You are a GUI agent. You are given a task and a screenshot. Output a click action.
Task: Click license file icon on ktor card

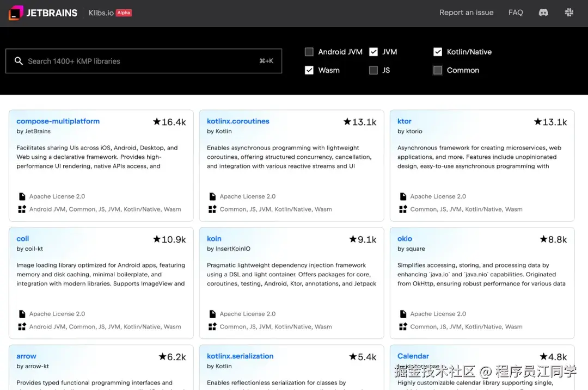tap(403, 196)
